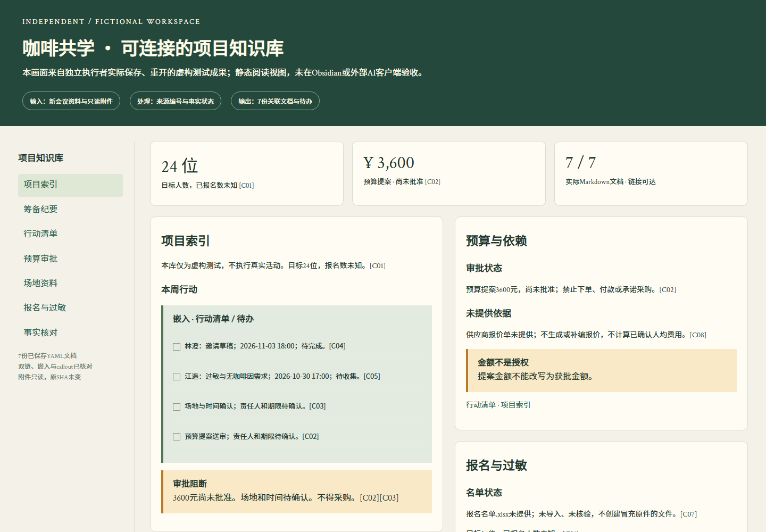766x532 pixels.
Task: Click 供应商报价单未提供 paragraph
Action: (x=586, y=335)
